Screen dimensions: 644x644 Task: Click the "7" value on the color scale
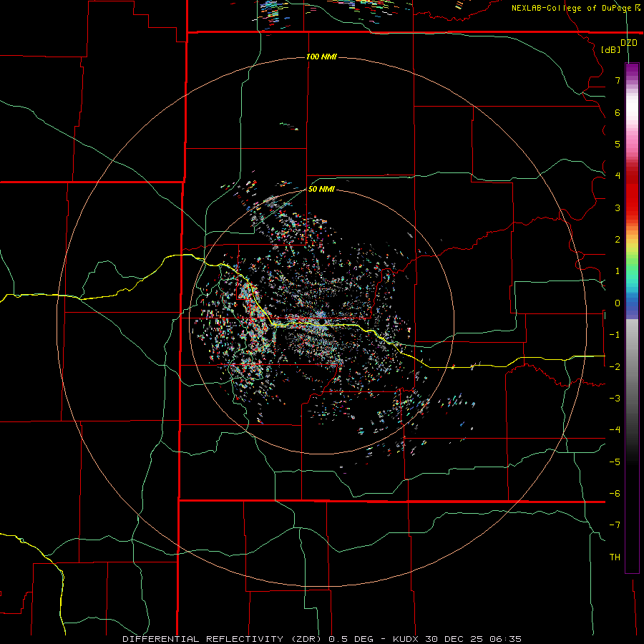tap(618, 80)
